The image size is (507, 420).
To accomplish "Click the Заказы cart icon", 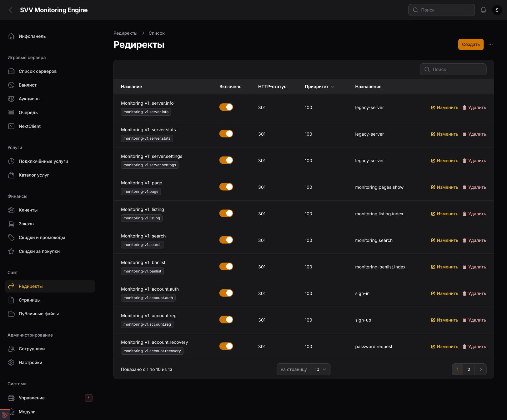I will point(11,224).
